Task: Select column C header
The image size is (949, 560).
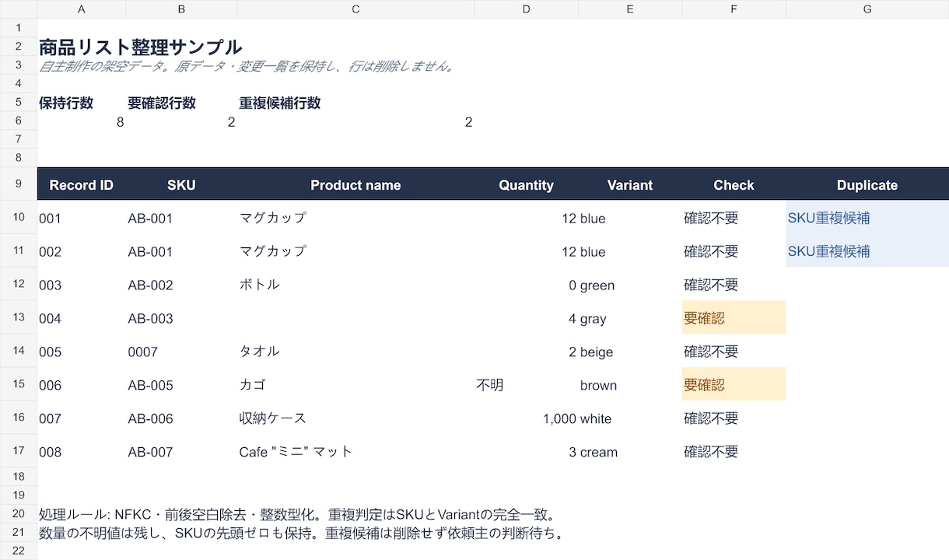Action: coord(355,9)
